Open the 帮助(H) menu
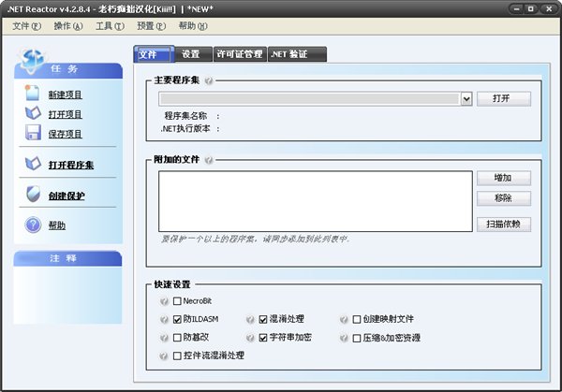The height and width of the screenshot is (392, 562). click(x=193, y=26)
